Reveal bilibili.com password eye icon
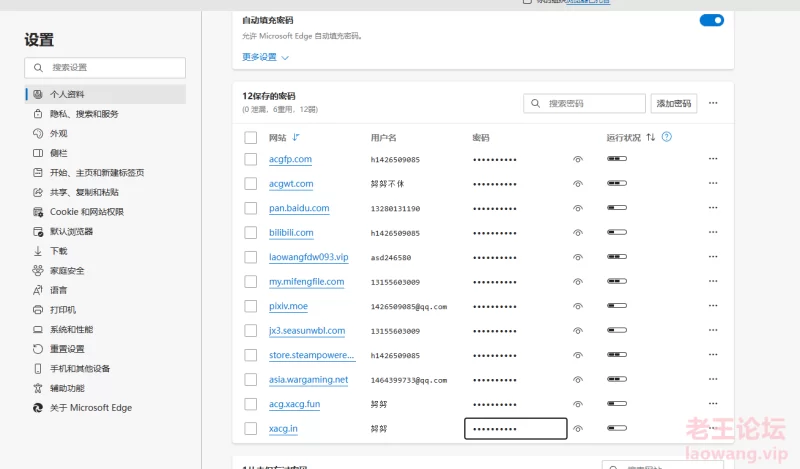Image resolution: width=800 pixels, height=469 pixels. (578, 233)
